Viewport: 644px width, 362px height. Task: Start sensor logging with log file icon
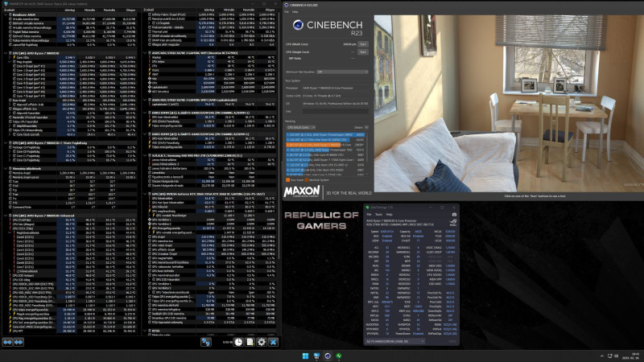[x=250, y=342]
